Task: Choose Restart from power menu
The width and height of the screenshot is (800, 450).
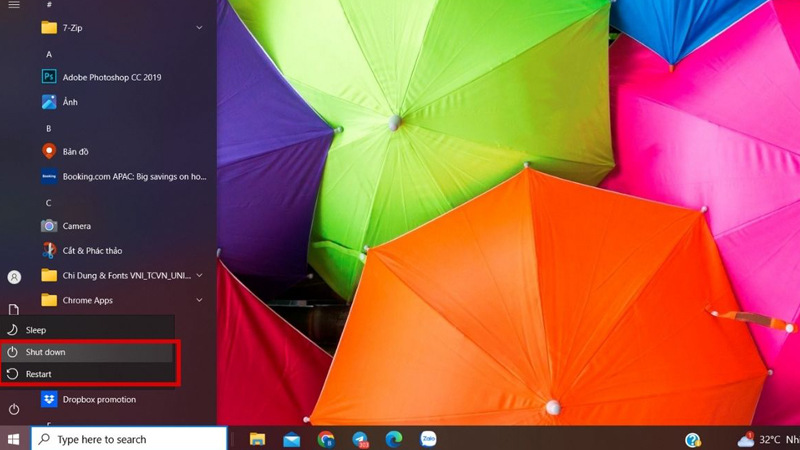Action: click(x=38, y=374)
